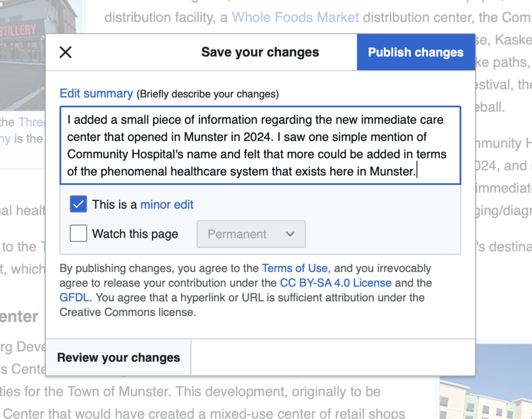The width and height of the screenshot is (532, 419).
Task: Close the Save your changes dialog
Action: point(66,52)
